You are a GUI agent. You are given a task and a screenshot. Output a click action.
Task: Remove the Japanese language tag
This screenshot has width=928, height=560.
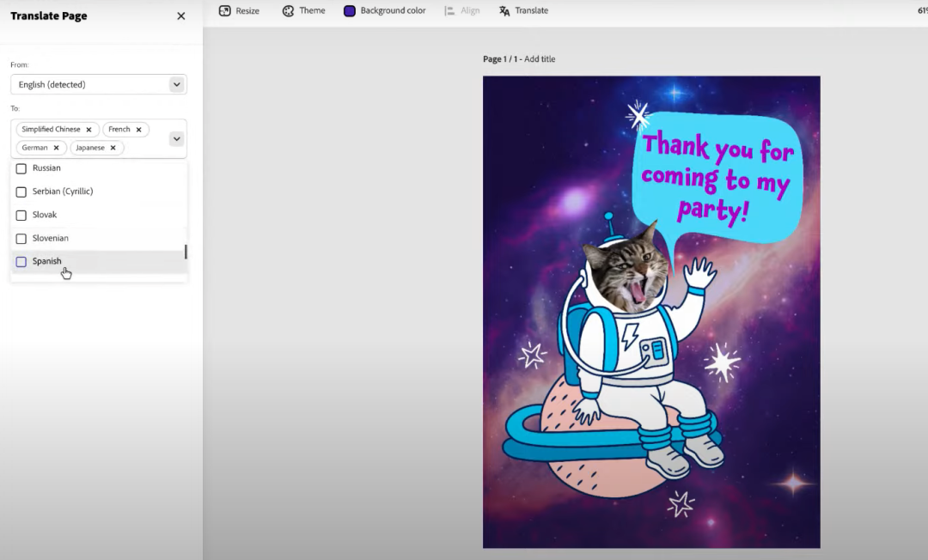113,148
